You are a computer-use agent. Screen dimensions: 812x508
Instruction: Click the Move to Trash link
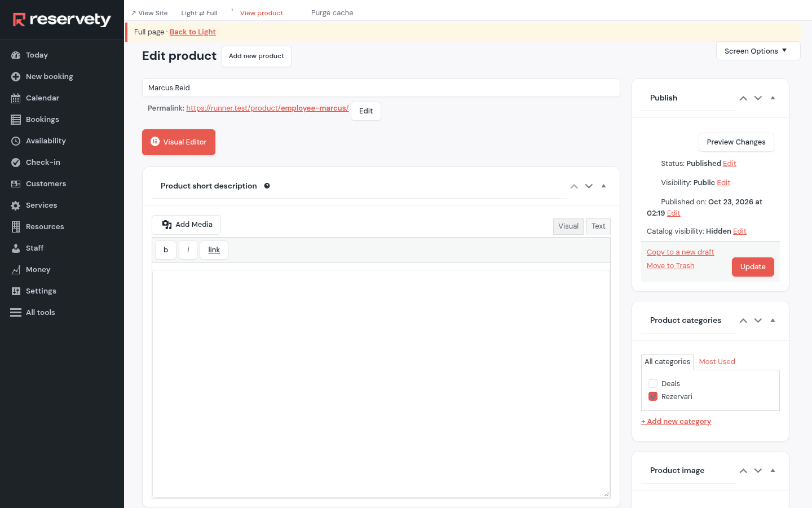(x=670, y=266)
